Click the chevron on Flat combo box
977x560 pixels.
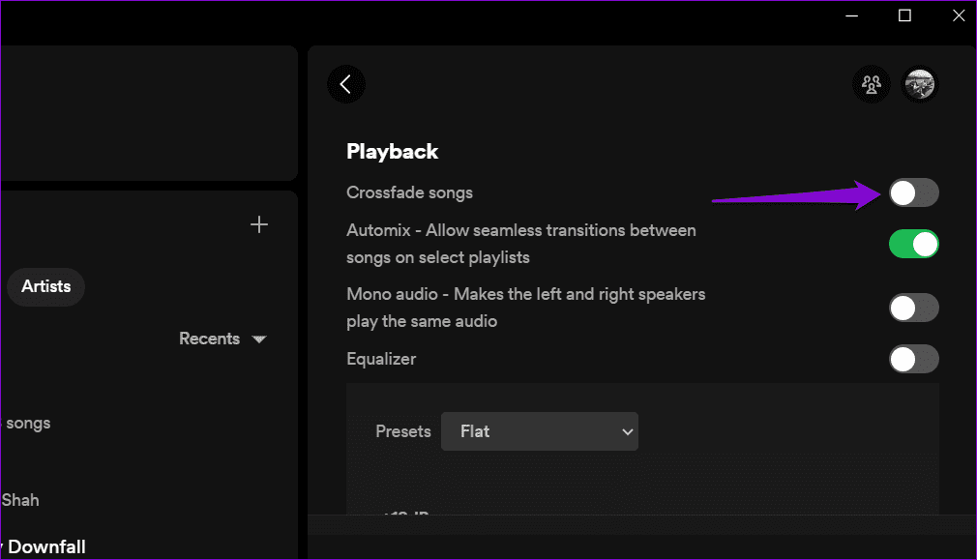pyautogui.click(x=627, y=431)
